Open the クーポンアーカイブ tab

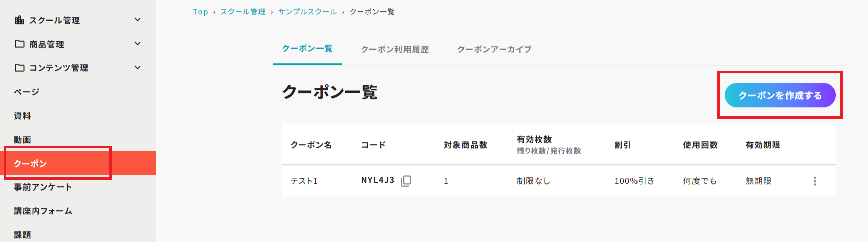(x=494, y=49)
